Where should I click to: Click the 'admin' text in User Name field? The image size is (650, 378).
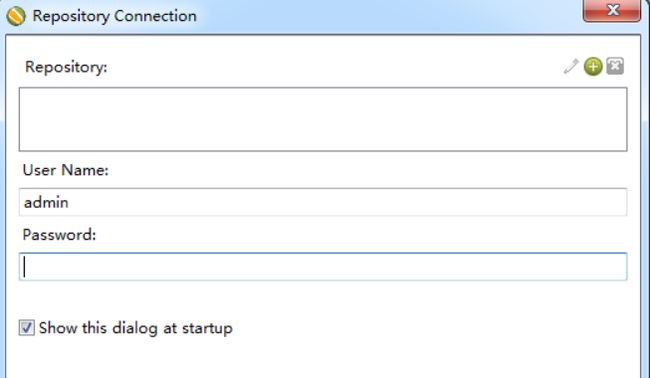tap(46, 202)
